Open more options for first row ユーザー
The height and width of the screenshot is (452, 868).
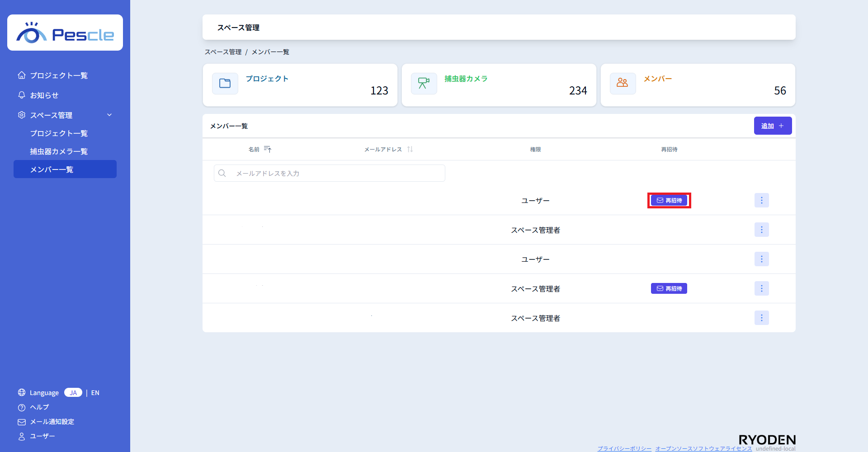[x=762, y=200]
